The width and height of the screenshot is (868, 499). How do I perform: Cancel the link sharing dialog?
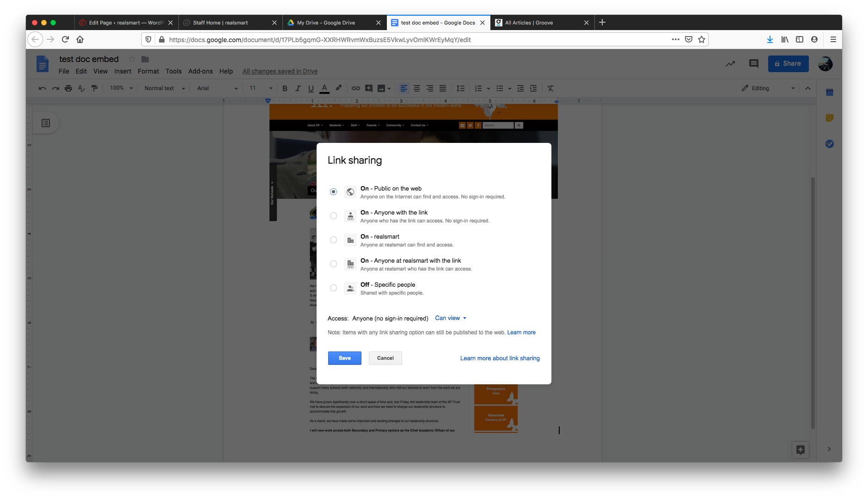pos(385,358)
